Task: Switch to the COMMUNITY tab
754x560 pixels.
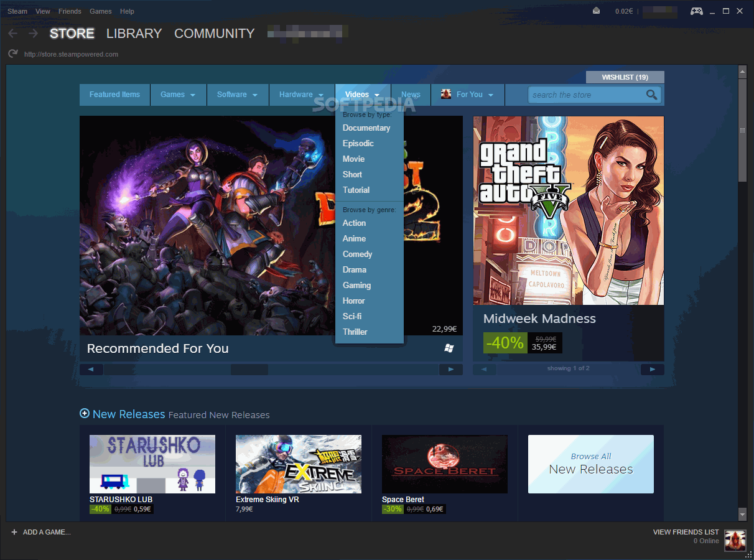Action: pyautogui.click(x=215, y=34)
